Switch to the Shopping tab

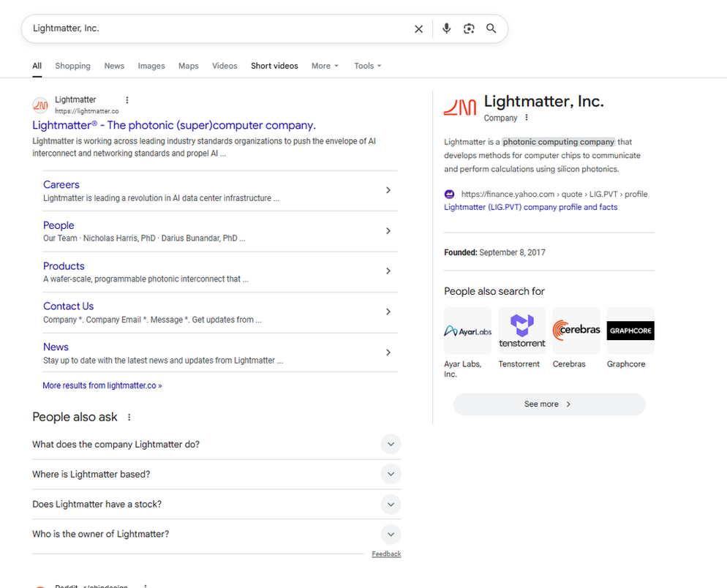(x=73, y=66)
